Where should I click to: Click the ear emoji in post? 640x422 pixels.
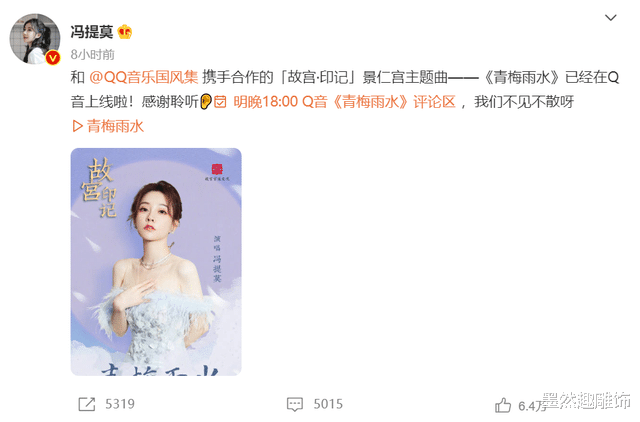tap(206, 102)
